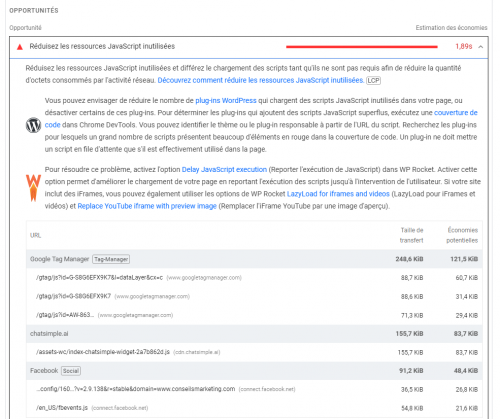Screen dimensions: 500x419
Task: Click the 248,6 KiB transfer size value
Action: (x=409, y=259)
